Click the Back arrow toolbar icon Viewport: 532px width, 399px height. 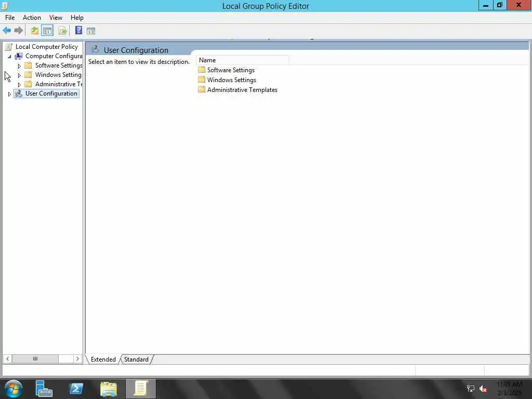(x=7, y=31)
